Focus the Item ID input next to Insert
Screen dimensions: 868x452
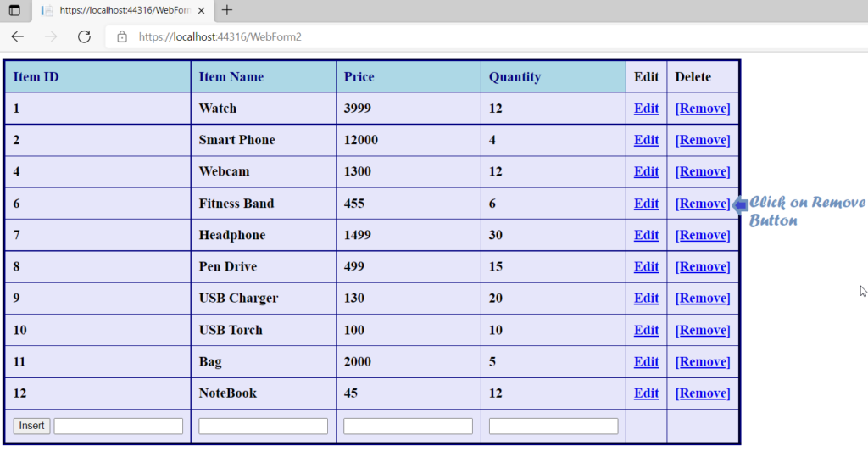coord(119,426)
